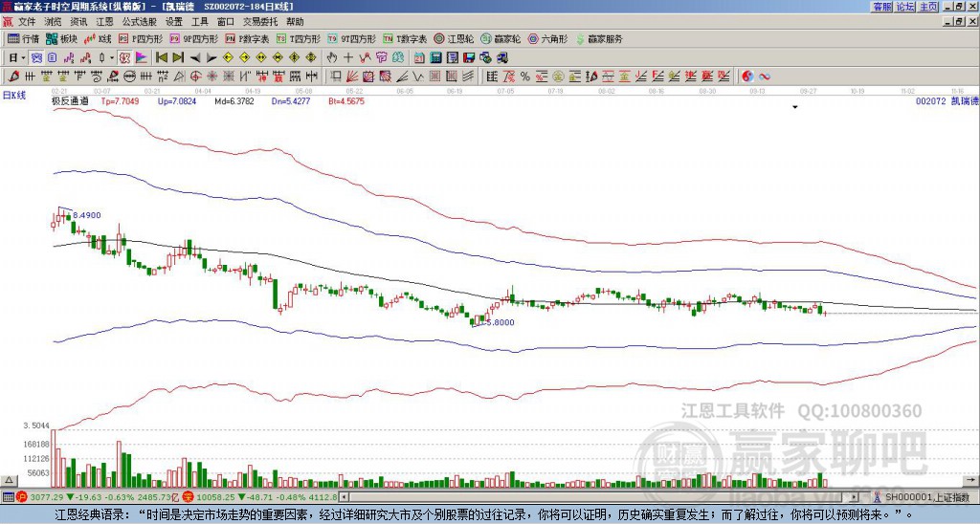Click the volume panel up-triangle button
The image size is (980, 524).
click(9, 480)
